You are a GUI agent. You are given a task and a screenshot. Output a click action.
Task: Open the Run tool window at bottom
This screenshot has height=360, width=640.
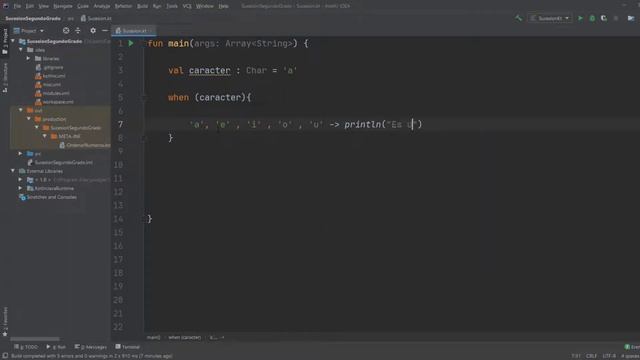(x=56, y=347)
